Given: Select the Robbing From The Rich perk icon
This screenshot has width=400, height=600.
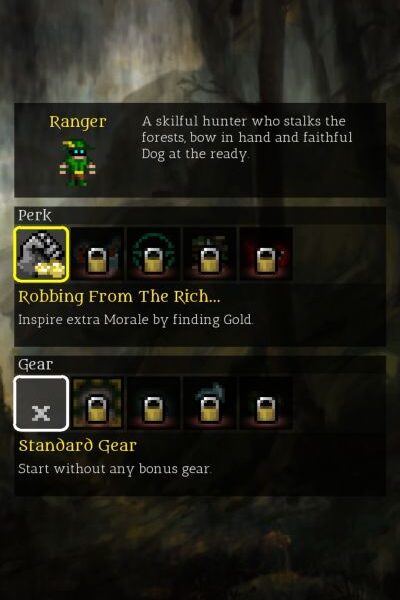Looking at the screenshot, I should 41,254.
